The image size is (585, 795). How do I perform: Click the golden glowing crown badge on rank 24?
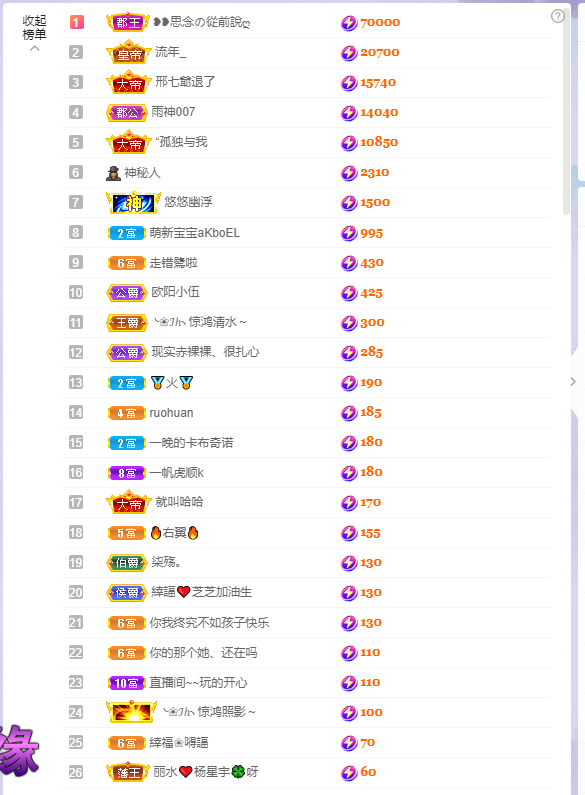[131, 712]
